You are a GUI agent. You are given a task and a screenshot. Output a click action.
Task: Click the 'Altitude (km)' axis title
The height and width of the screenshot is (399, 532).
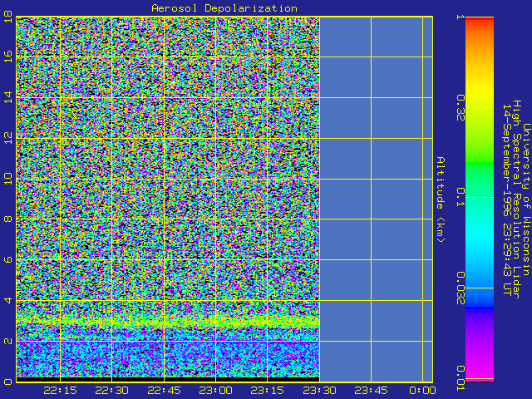[x=440, y=199]
